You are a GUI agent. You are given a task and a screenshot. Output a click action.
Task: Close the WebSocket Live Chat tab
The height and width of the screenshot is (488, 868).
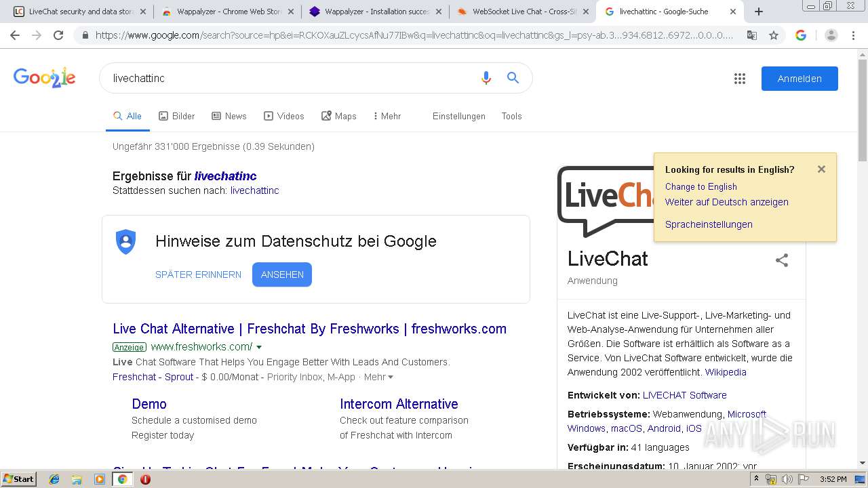coord(586,12)
